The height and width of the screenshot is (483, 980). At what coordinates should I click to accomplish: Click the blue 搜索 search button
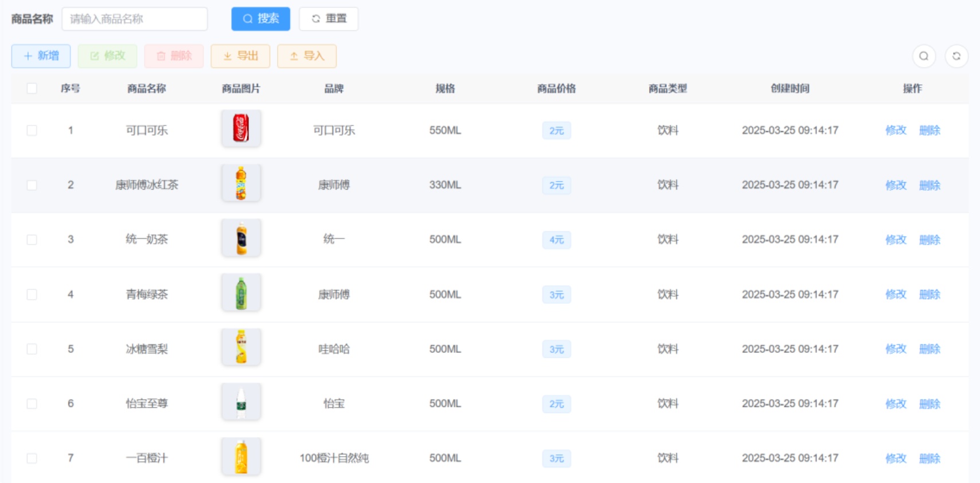260,19
